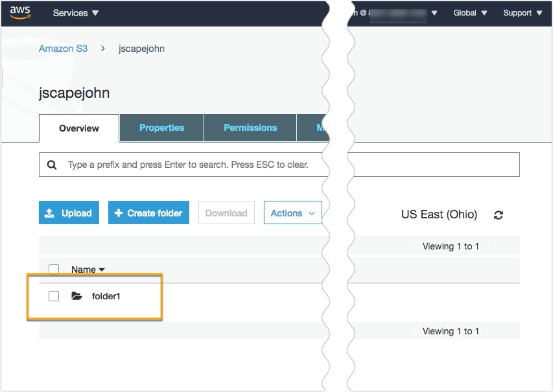
Task: Switch to the Properties tab
Action: pos(161,128)
